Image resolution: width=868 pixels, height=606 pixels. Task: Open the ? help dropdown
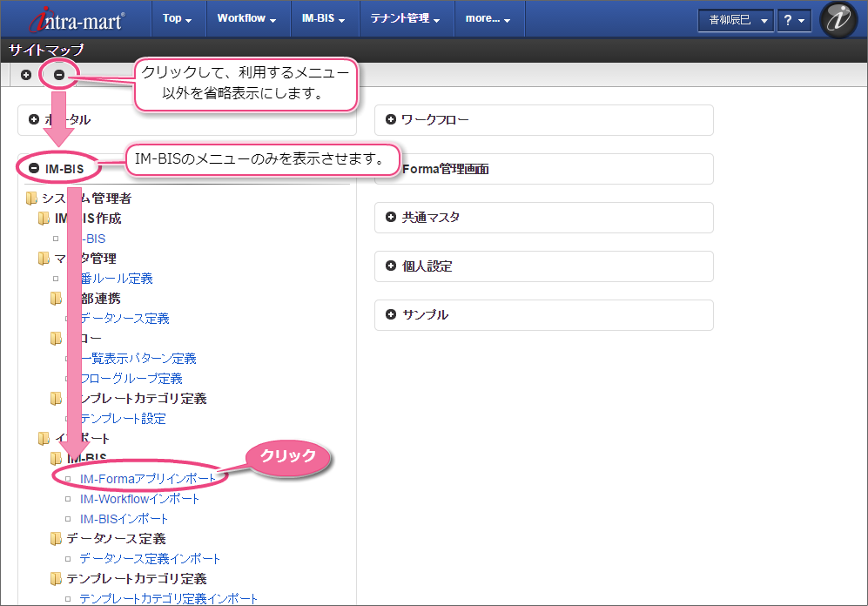794,21
